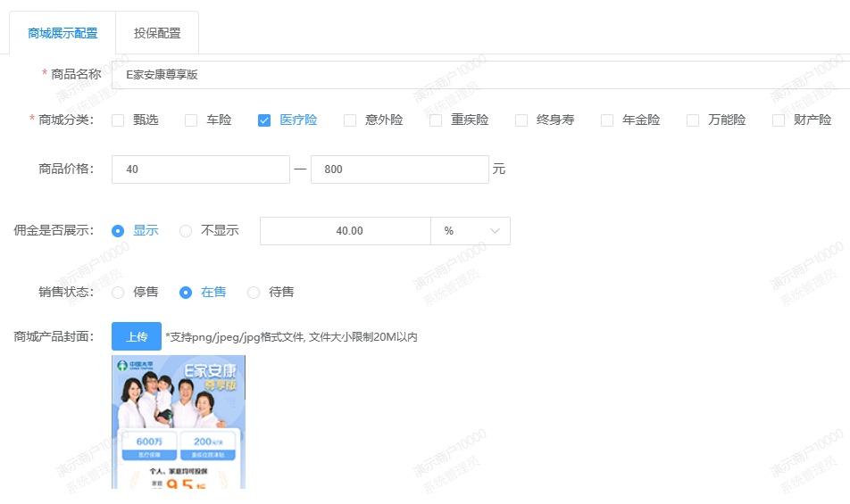Screen dimensions: 850x504
Task: Select the 终身寿 checkbox
Action: pyautogui.click(x=521, y=120)
